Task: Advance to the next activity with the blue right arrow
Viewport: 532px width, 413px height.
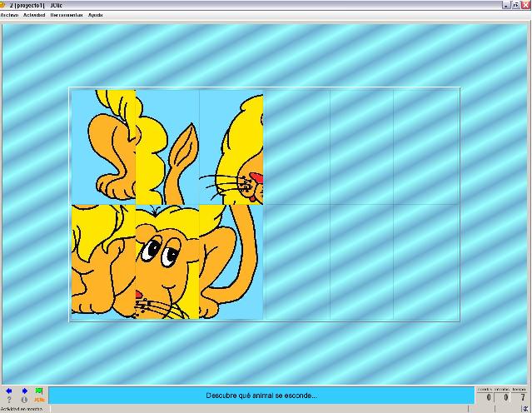Action: [x=24, y=391]
